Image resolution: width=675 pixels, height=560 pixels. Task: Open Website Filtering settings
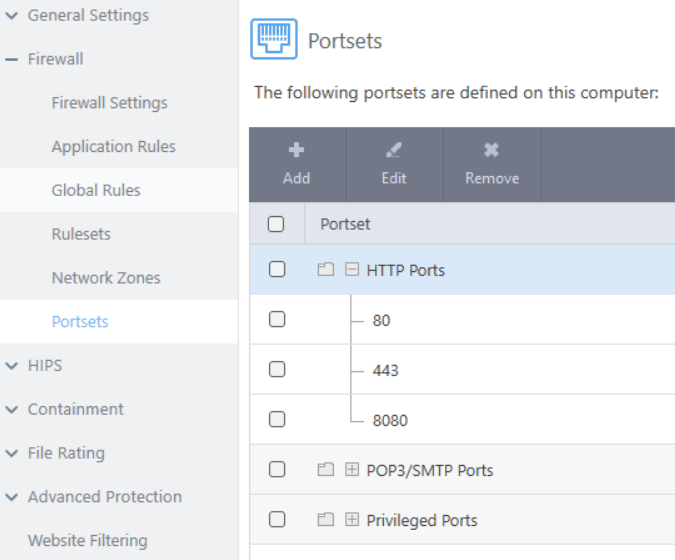click(87, 541)
